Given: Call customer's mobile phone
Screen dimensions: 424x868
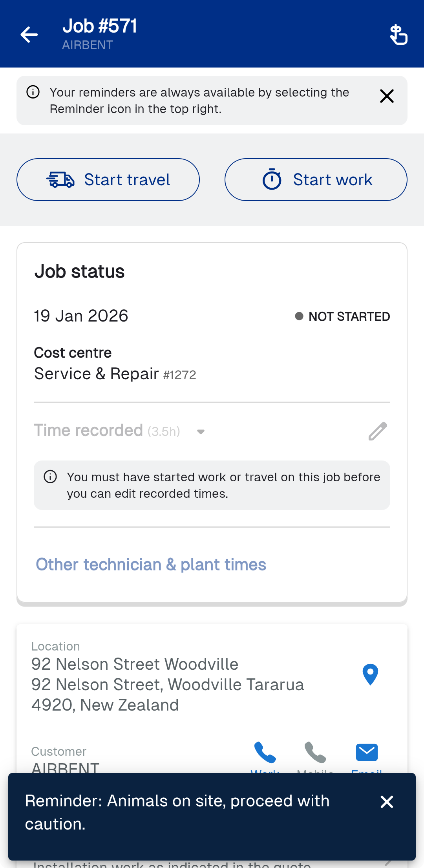Looking at the screenshot, I should pos(315,753).
